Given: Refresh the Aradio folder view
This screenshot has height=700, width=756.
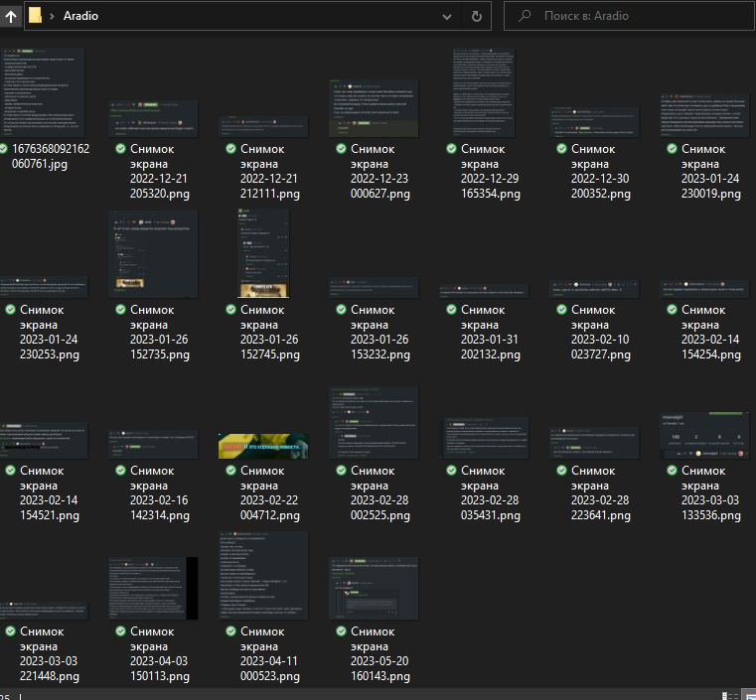Looking at the screenshot, I should (477, 16).
